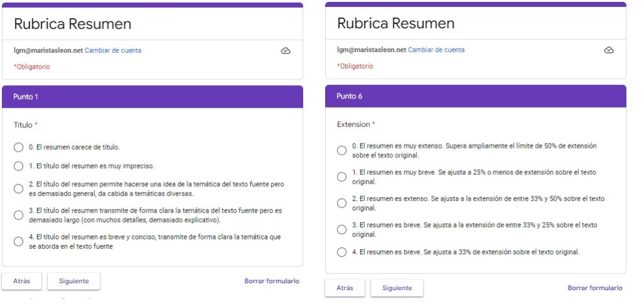
Task: Pick option 4, resumen ajustado a 33%
Action: [x=341, y=252]
